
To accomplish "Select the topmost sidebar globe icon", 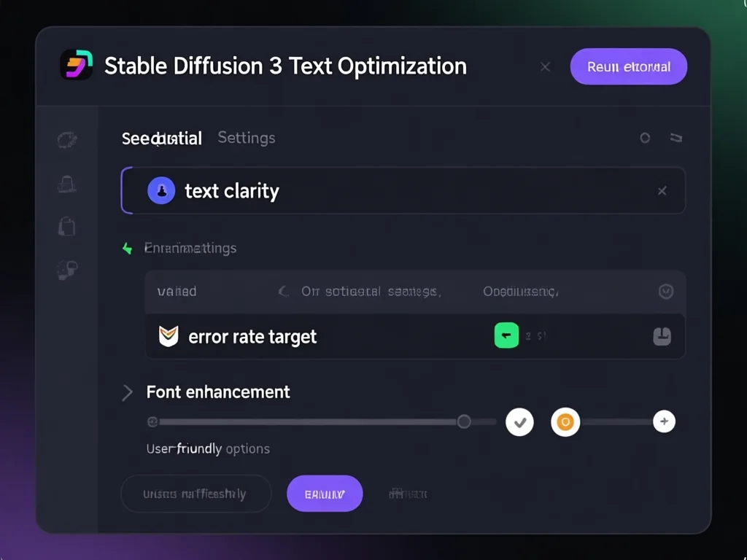I will [x=66, y=139].
